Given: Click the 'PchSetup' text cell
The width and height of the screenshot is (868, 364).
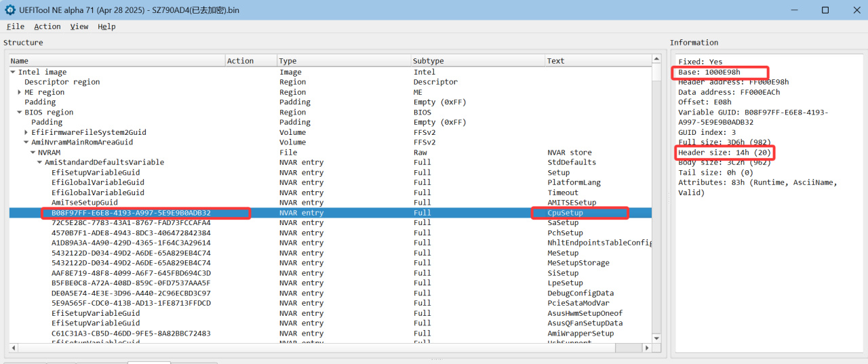Looking at the screenshot, I should 565,232.
